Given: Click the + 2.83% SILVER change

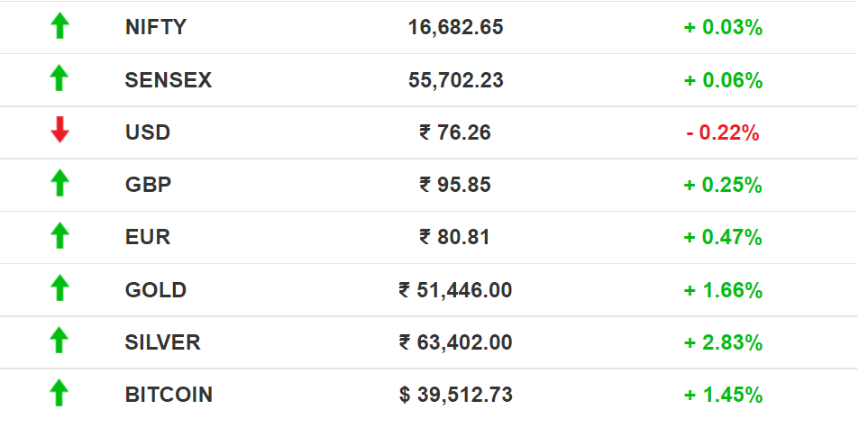Looking at the screenshot, I should [x=724, y=342].
